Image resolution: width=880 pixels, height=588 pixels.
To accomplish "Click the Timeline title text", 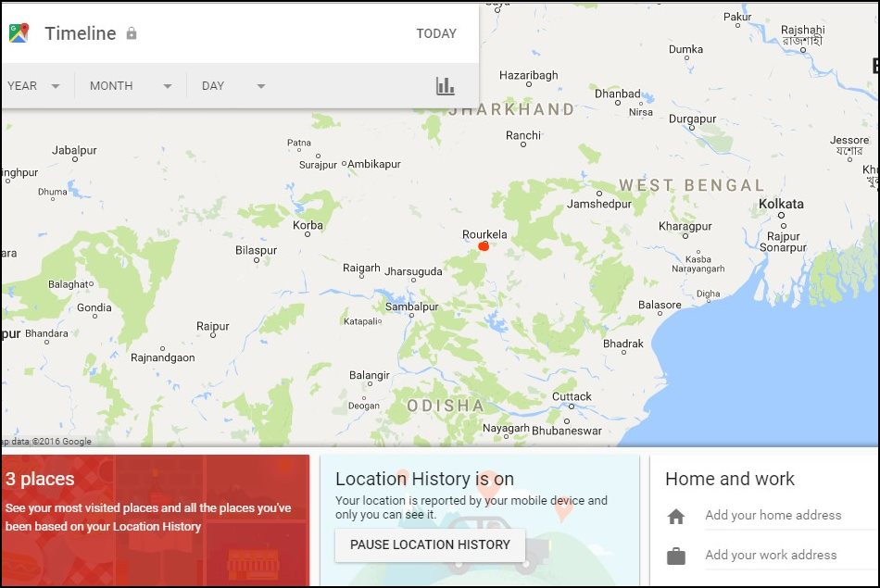I will pos(81,33).
